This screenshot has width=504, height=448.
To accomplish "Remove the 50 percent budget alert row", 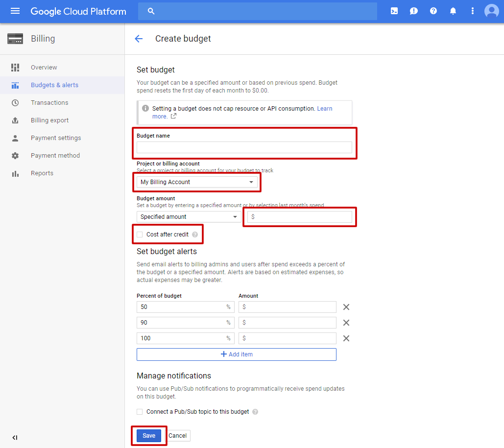I will [346, 307].
